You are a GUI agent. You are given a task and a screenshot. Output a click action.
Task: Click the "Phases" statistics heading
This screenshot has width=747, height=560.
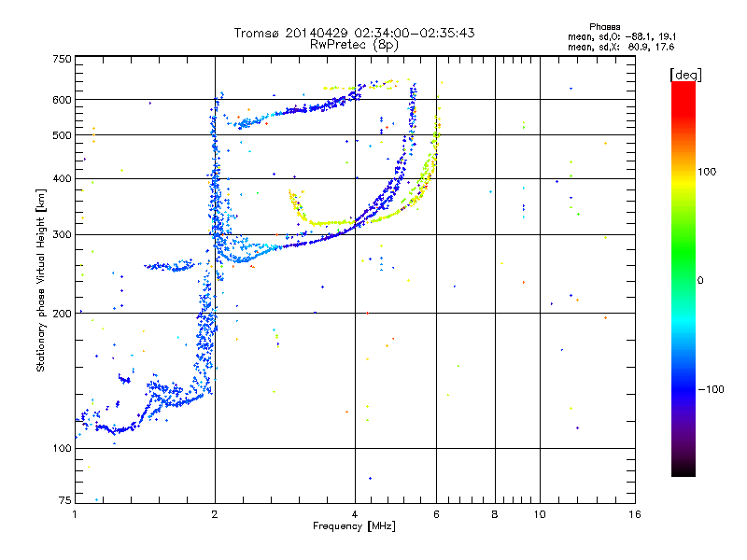pyautogui.click(x=604, y=27)
